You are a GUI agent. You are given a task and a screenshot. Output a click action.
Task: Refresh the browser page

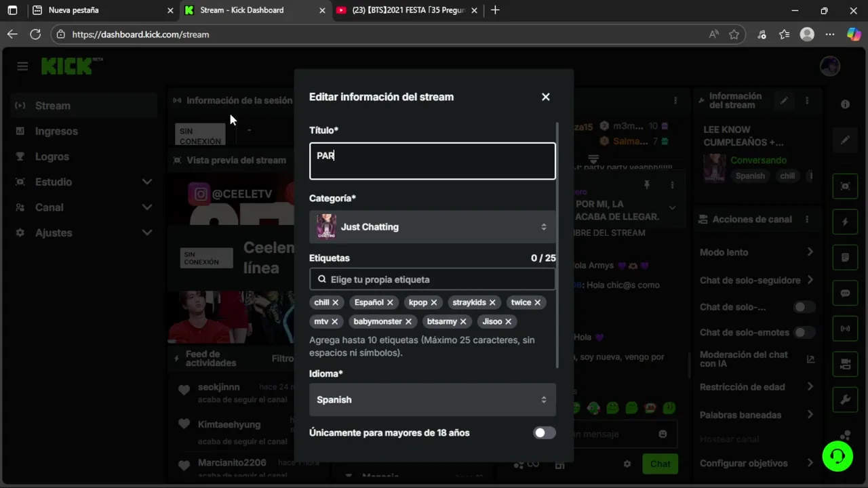coord(35,34)
